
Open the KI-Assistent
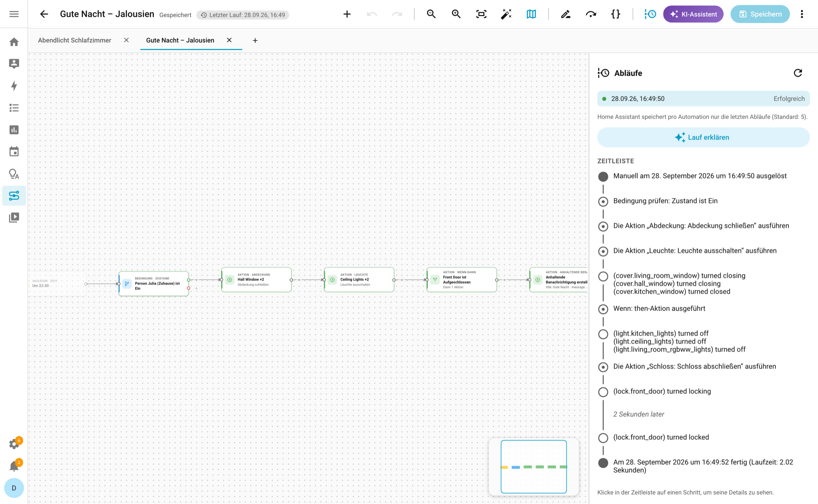[x=693, y=14]
